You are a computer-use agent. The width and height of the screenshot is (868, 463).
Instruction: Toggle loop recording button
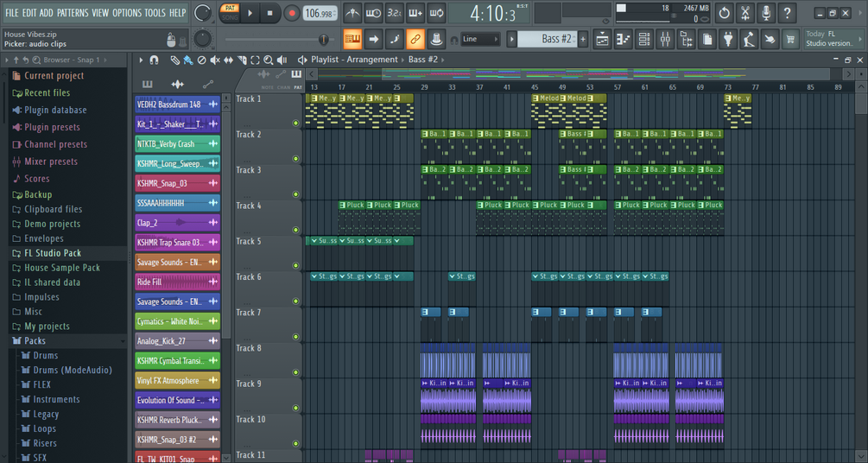tap(436, 13)
